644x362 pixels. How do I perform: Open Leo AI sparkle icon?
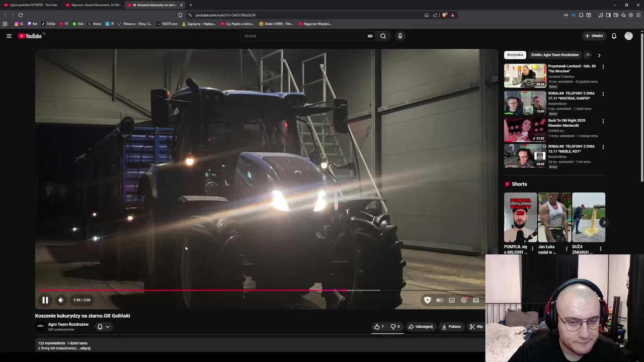623,15
